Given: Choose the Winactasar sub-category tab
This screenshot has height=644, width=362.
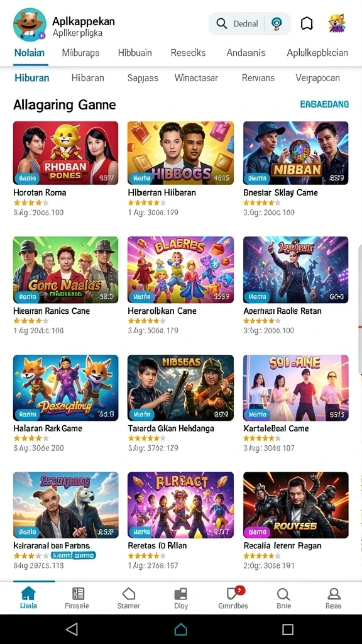Looking at the screenshot, I should (196, 77).
